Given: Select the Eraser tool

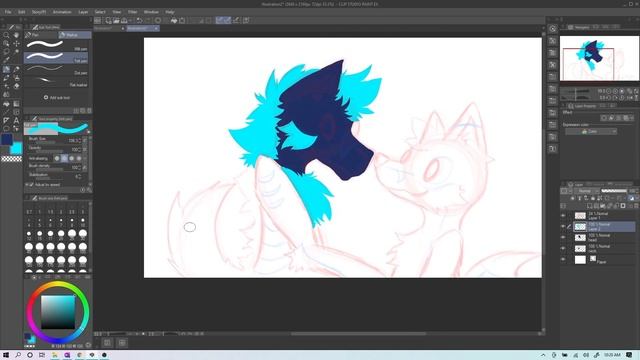Looking at the screenshot, I should [x=16, y=86].
